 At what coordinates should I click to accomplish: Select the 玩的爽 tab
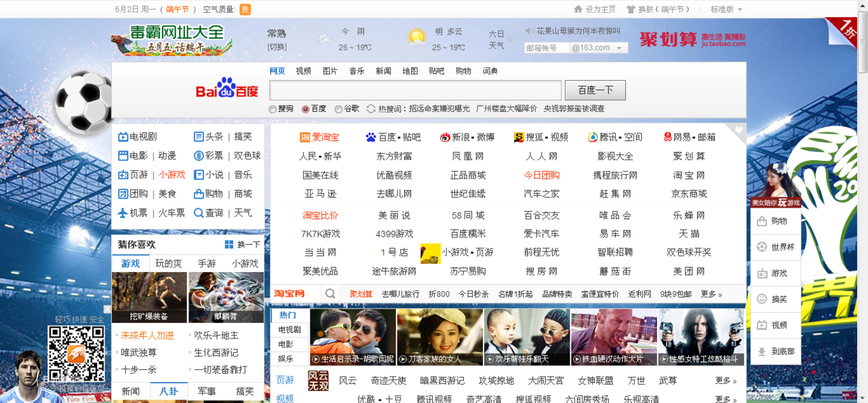pyautogui.click(x=169, y=263)
